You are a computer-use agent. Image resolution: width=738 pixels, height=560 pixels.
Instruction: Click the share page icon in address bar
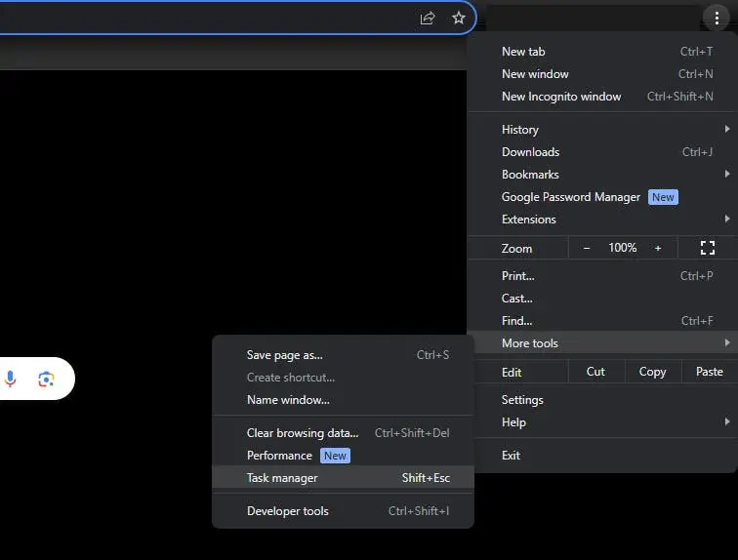coord(428,19)
